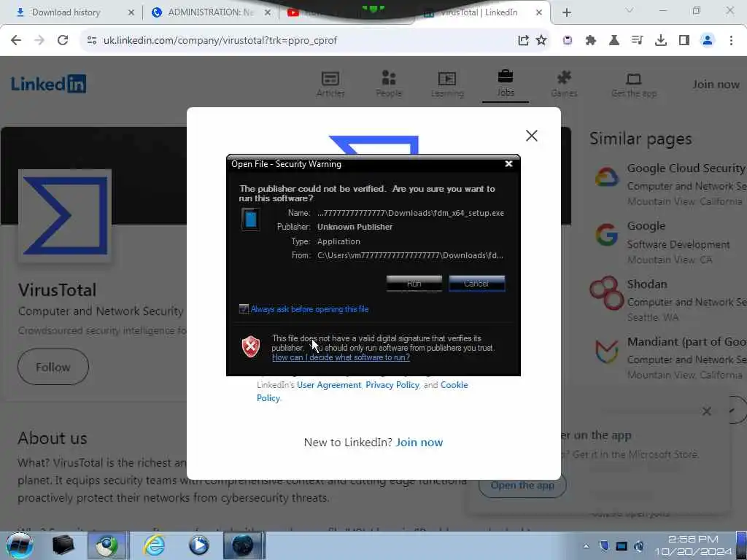This screenshot has width=747, height=560.
Task: Dismiss the app promo banner
Action: click(x=706, y=411)
